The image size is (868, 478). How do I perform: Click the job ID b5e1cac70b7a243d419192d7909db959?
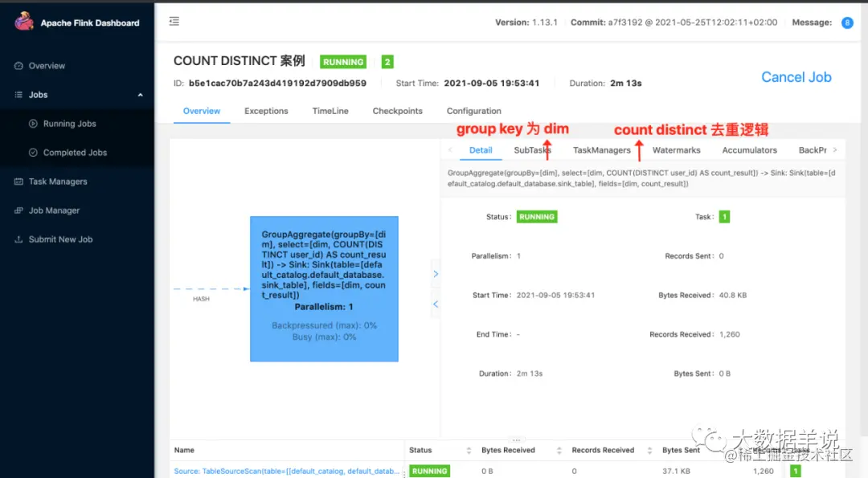[x=277, y=83]
